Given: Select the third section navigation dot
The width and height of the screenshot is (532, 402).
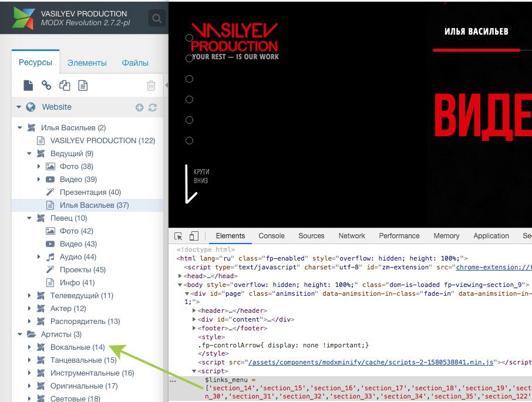Looking at the screenshot, I should tap(189, 79).
